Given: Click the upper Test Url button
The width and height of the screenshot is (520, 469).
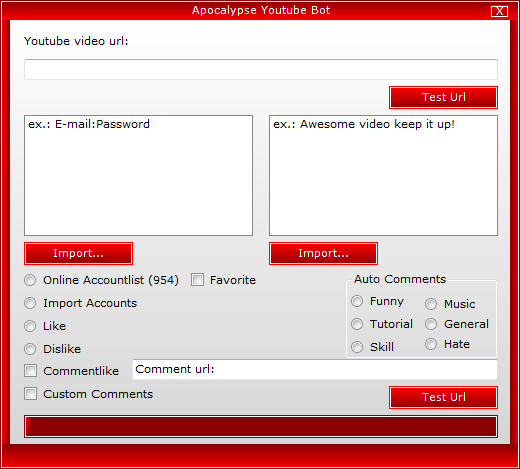Looking at the screenshot, I should 443,97.
